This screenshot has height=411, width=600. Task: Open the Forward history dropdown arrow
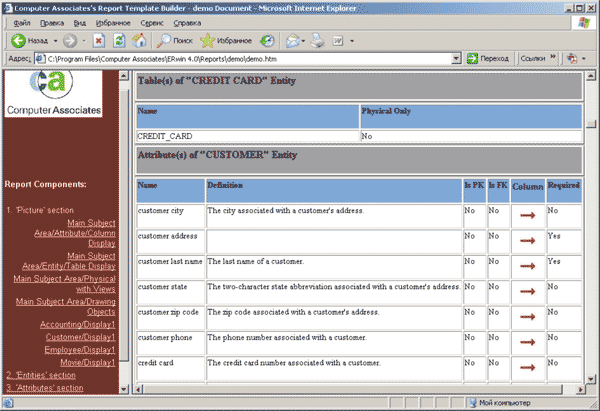click(x=84, y=41)
